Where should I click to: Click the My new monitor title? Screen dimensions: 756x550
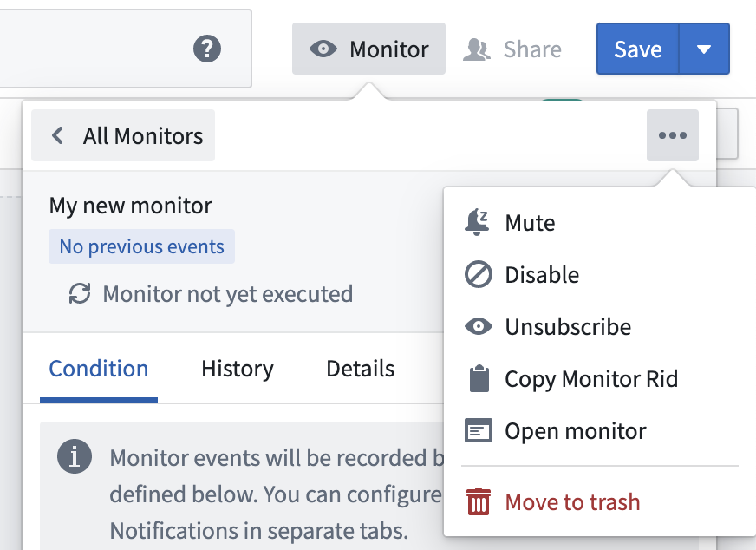click(131, 206)
